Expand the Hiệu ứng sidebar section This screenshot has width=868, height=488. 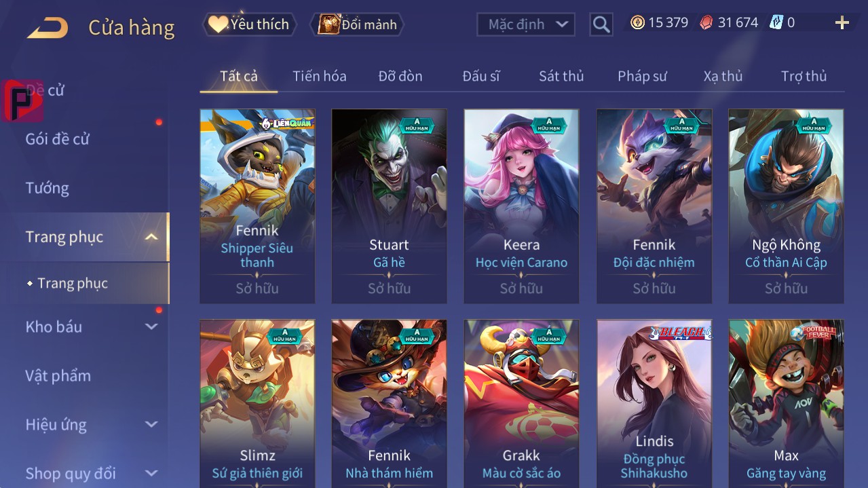[x=151, y=424]
